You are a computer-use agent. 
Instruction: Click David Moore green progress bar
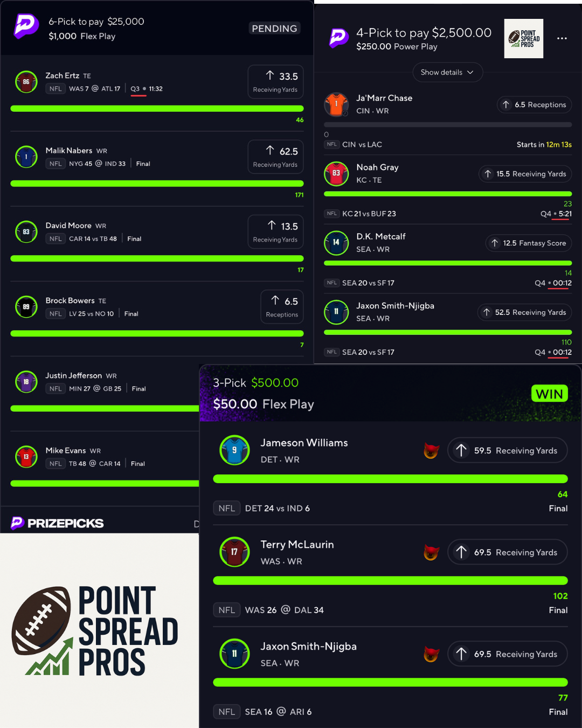(157, 258)
